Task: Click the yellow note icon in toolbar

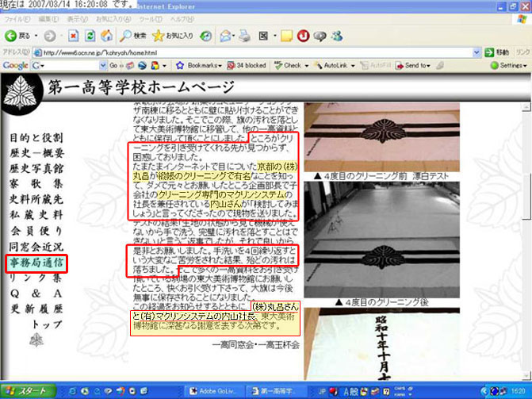Action: click(x=286, y=36)
